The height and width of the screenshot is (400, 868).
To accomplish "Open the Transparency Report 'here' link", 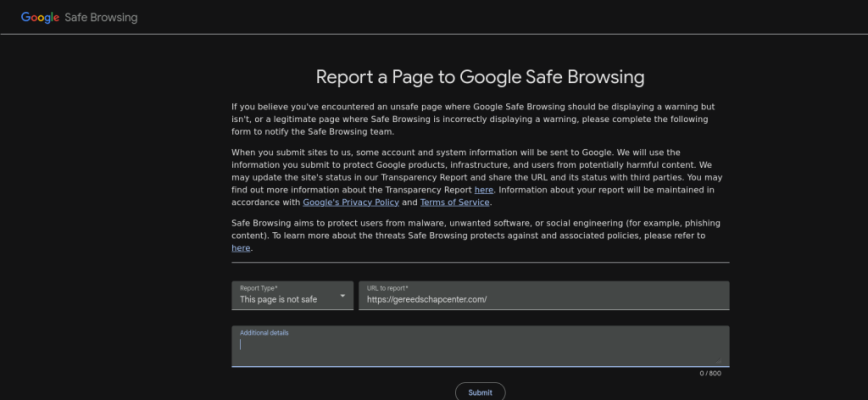I will [483, 189].
